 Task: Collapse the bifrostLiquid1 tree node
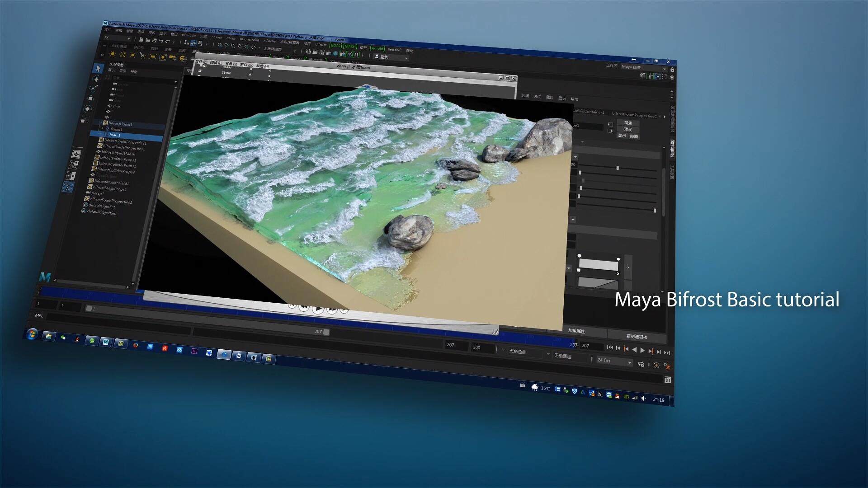100,122
